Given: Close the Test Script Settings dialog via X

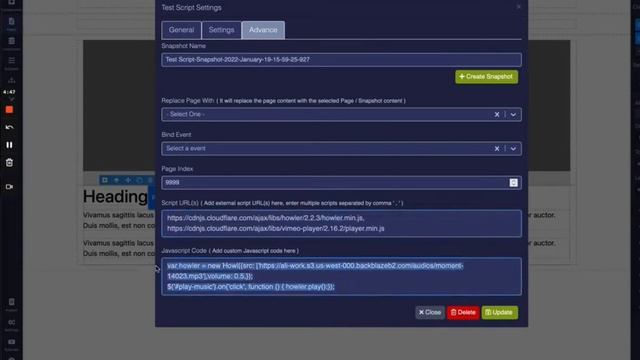Looking at the screenshot, I should (518, 7).
